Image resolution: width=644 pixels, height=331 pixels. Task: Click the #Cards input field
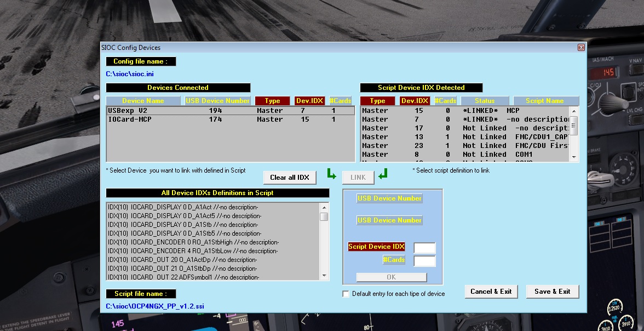tap(424, 261)
